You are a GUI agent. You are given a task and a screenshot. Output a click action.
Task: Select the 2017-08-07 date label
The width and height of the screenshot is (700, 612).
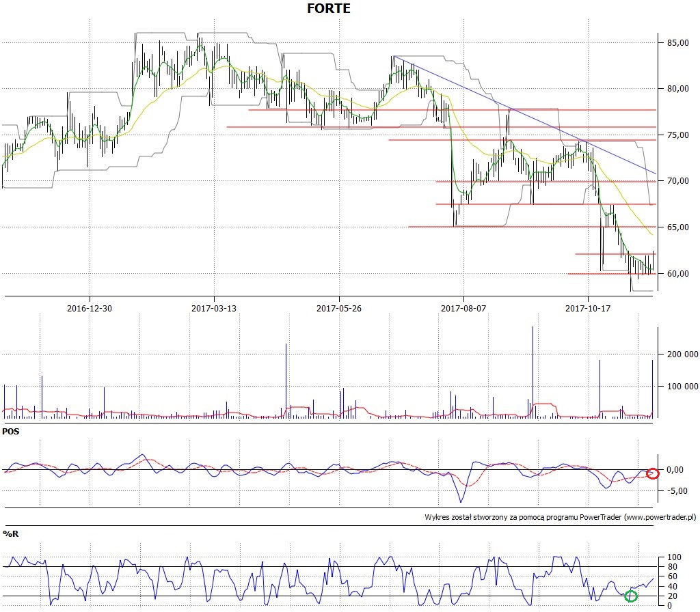(x=463, y=309)
